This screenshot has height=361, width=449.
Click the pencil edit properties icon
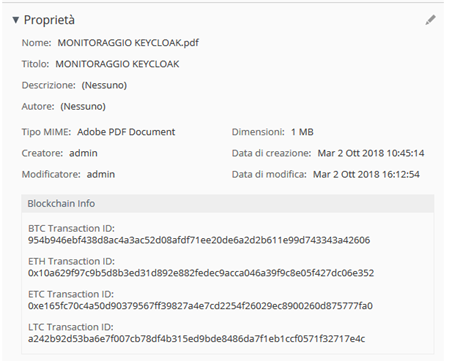pos(430,20)
